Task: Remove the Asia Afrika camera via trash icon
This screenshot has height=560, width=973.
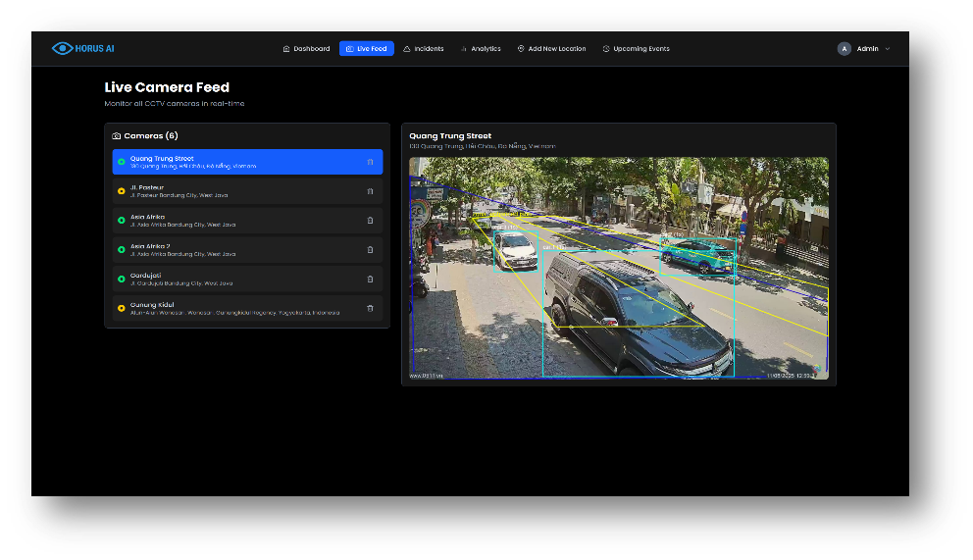Action: click(x=370, y=221)
